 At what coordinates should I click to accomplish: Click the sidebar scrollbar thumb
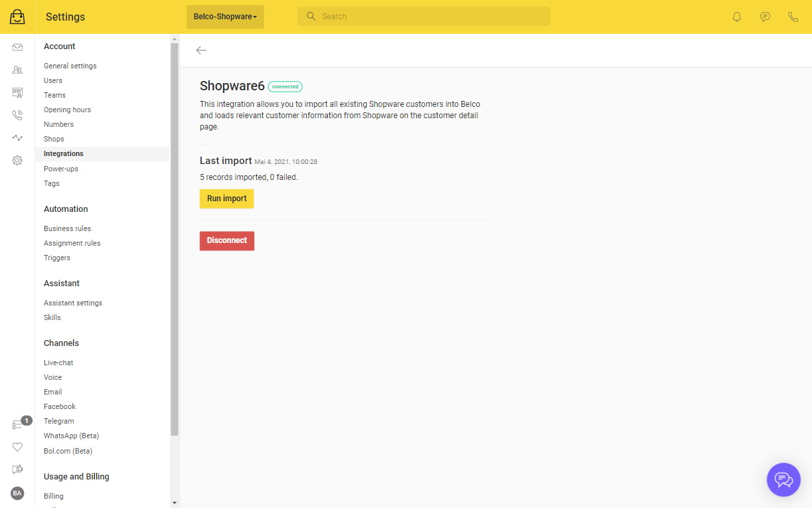click(175, 239)
